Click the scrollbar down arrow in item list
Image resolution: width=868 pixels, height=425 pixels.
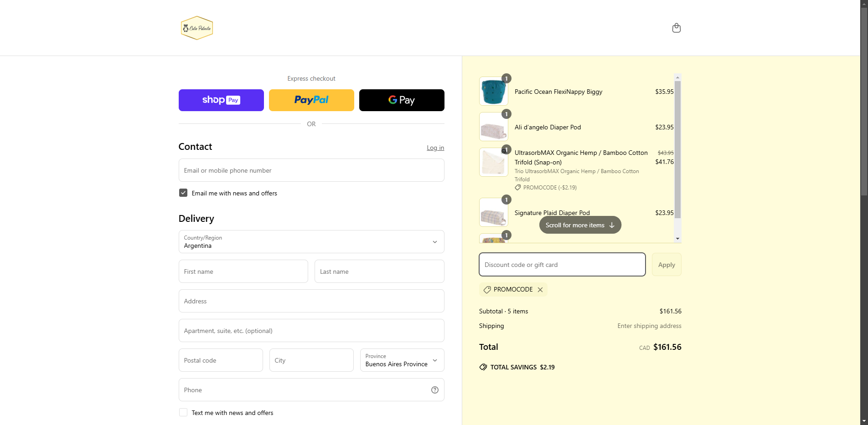point(678,239)
